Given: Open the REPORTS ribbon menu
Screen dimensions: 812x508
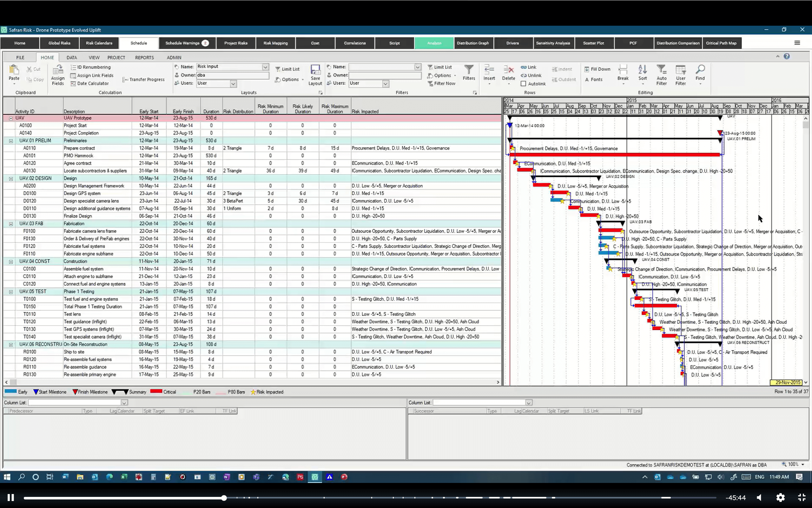Looking at the screenshot, I should click(144, 57).
